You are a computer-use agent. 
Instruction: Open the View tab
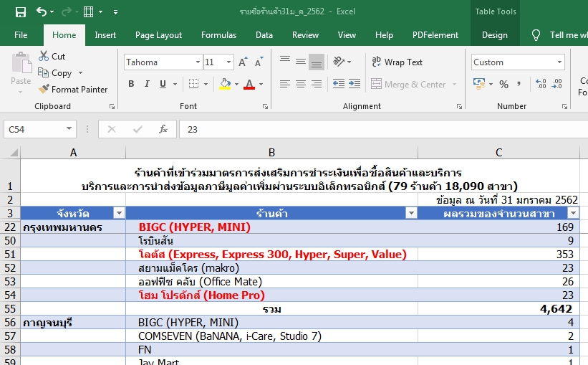click(347, 35)
